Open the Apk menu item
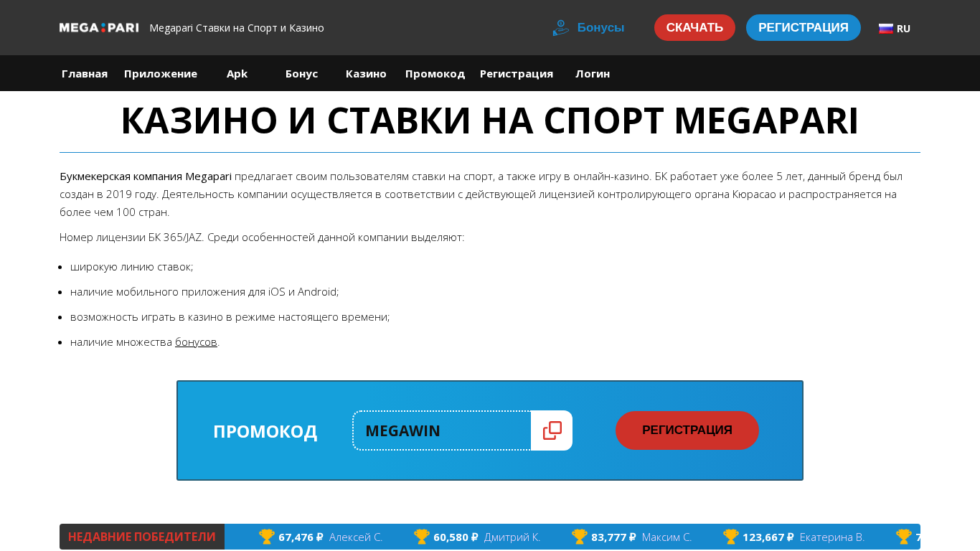The image size is (980, 551). coord(237,73)
